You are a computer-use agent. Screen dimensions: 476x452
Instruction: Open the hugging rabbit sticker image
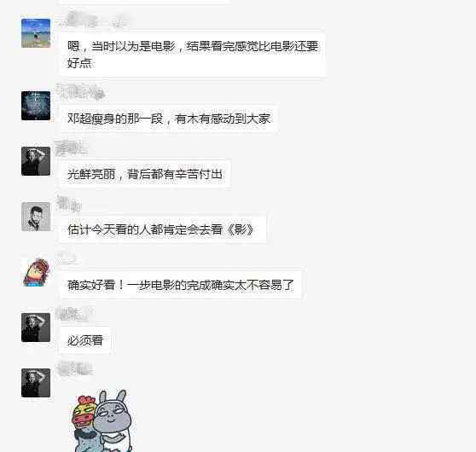103,420
